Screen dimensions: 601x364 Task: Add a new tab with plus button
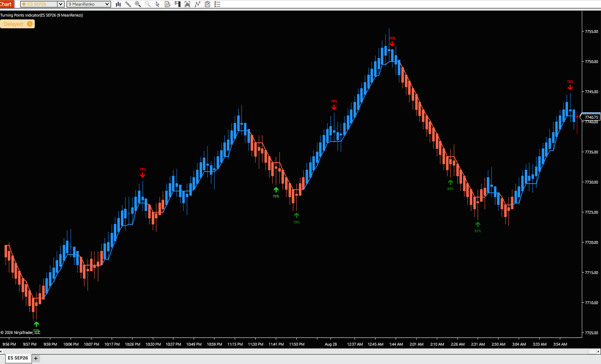(36, 358)
